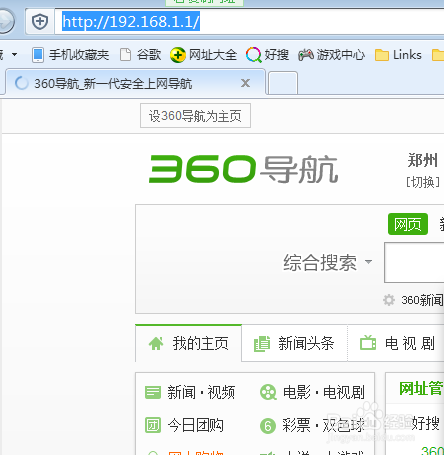
Task: Click the lottery ball icon beside 彩票·双色球
Action: pyautogui.click(x=268, y=426)
